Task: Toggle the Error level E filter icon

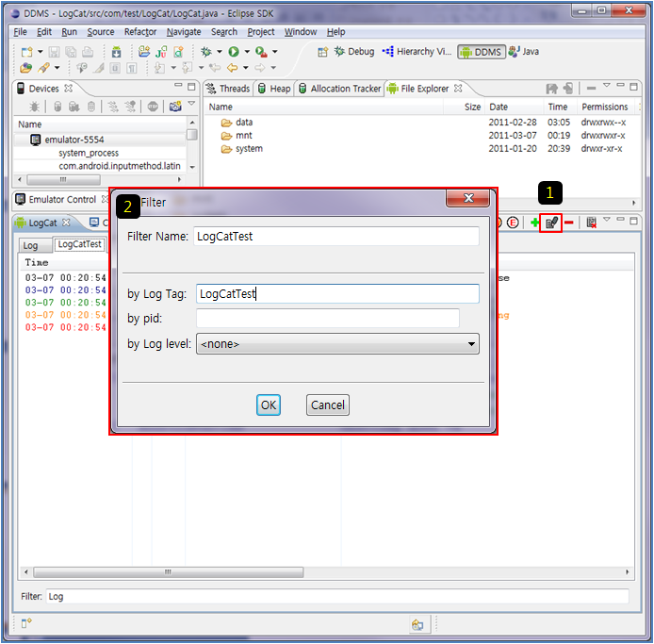Action: pyautogui.click(x=513, y=223)
